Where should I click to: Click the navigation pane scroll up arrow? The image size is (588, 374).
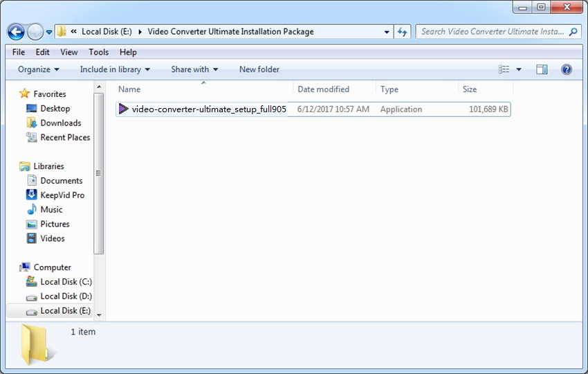tap(99, 87)
